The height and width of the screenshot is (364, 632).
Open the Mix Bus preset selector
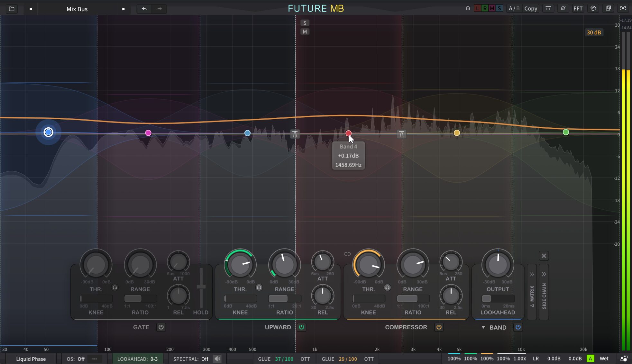click(x=77, y=9)
